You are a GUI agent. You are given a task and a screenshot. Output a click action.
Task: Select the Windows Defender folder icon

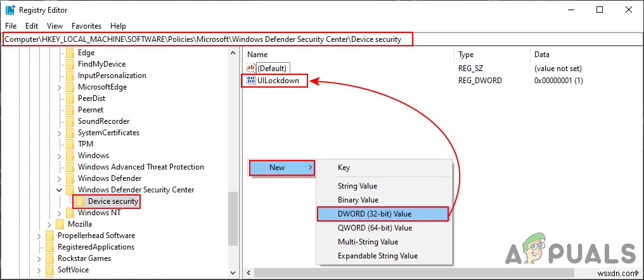(x=70, y=178)
